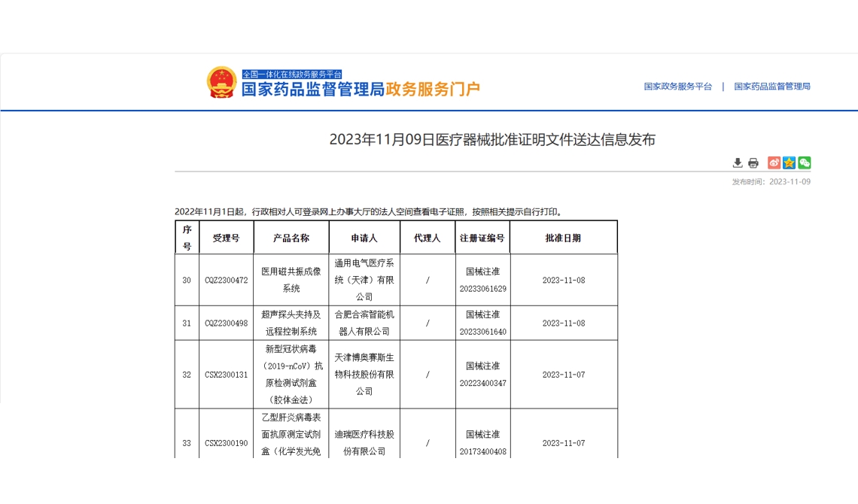Click registration number 20233061640 cell
The width and height of the screenshot is (858, 504).
coord(482,331)
